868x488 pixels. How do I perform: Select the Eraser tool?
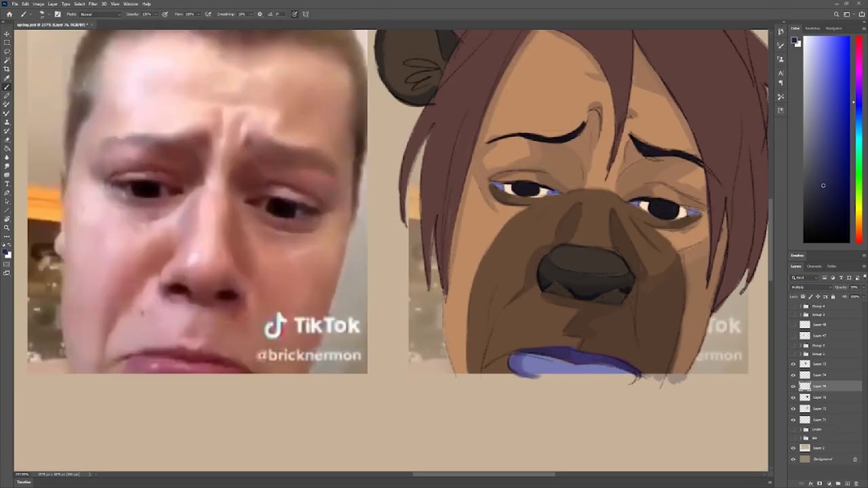[7, 139]
